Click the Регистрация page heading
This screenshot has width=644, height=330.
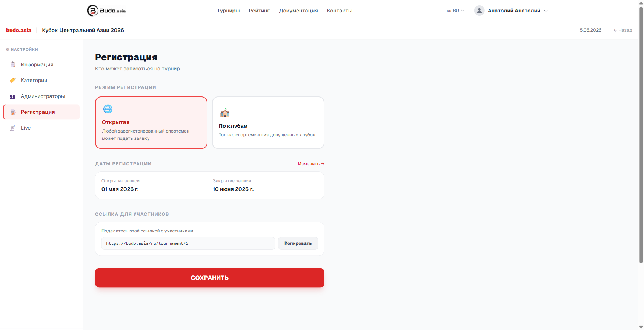pos(126,57)
